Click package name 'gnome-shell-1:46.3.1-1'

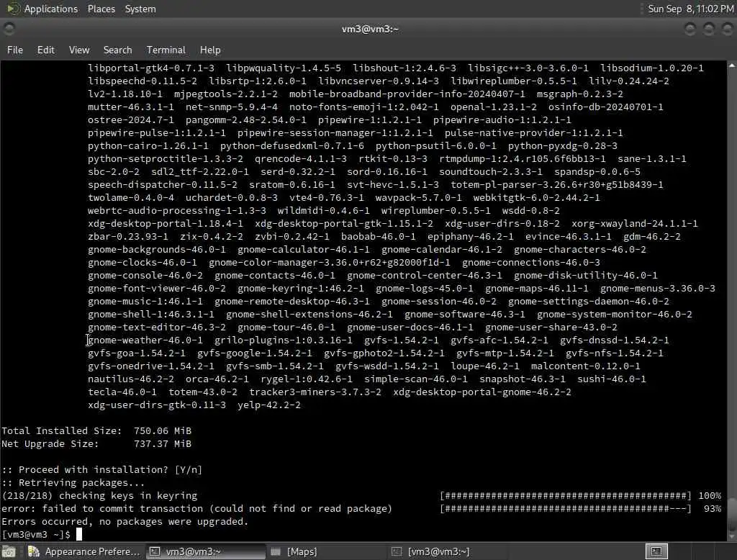click(151, 314)
